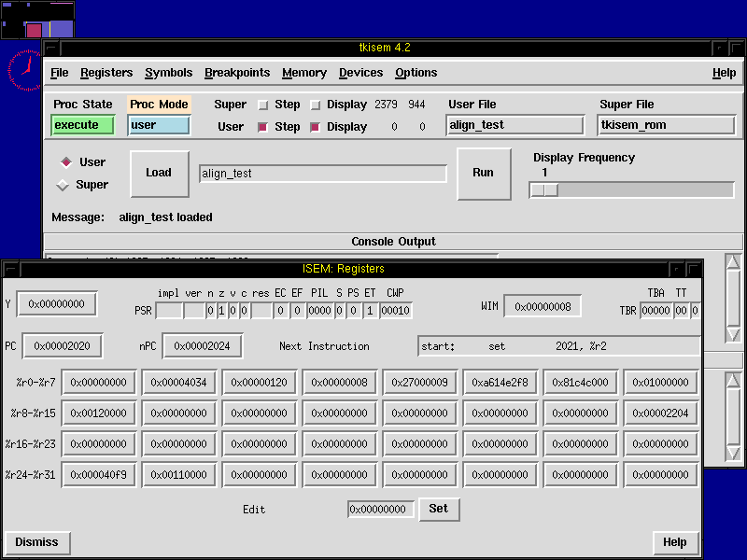
Task: Select register value 0x00120000
Action: click(x=99, y=413)
